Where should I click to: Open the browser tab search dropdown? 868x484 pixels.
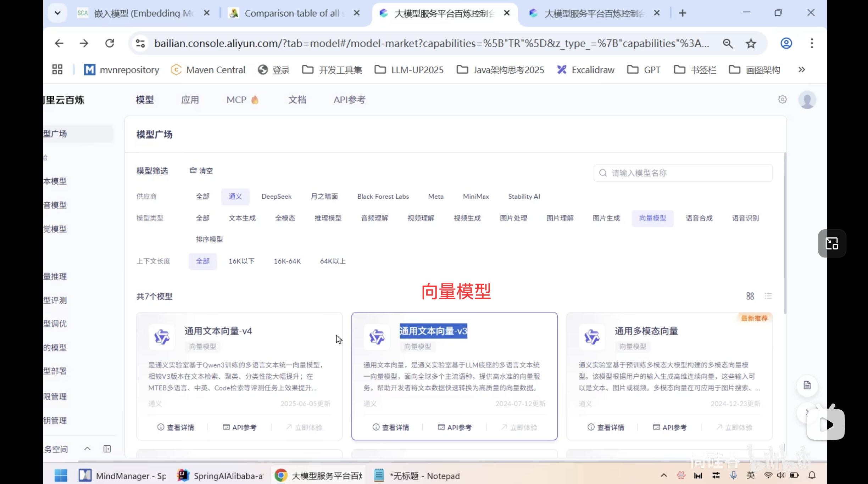(57, 13)
